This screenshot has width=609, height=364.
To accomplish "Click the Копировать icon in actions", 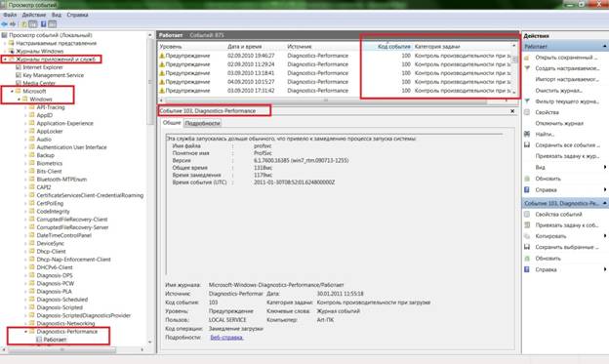I will (527, 236).
